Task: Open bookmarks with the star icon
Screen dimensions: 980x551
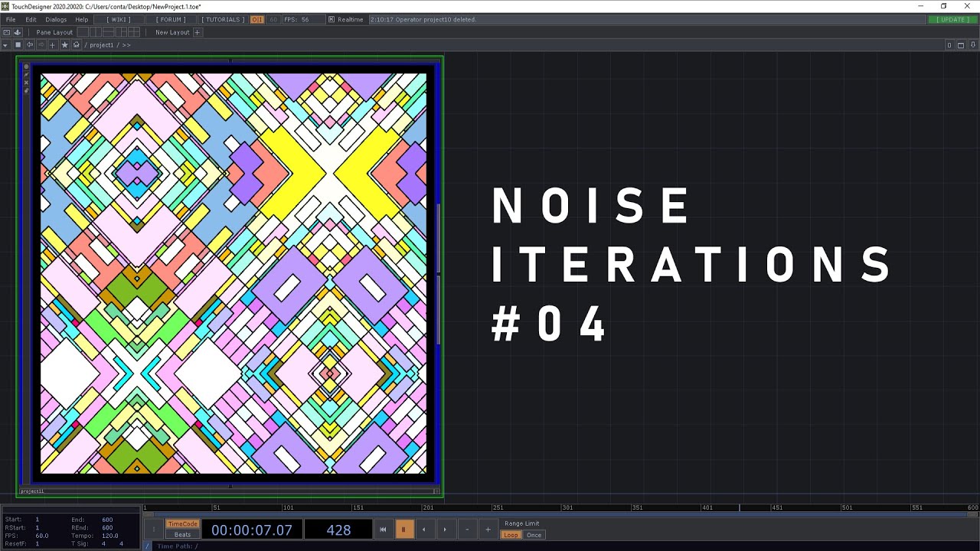Action: coord(64,45)
